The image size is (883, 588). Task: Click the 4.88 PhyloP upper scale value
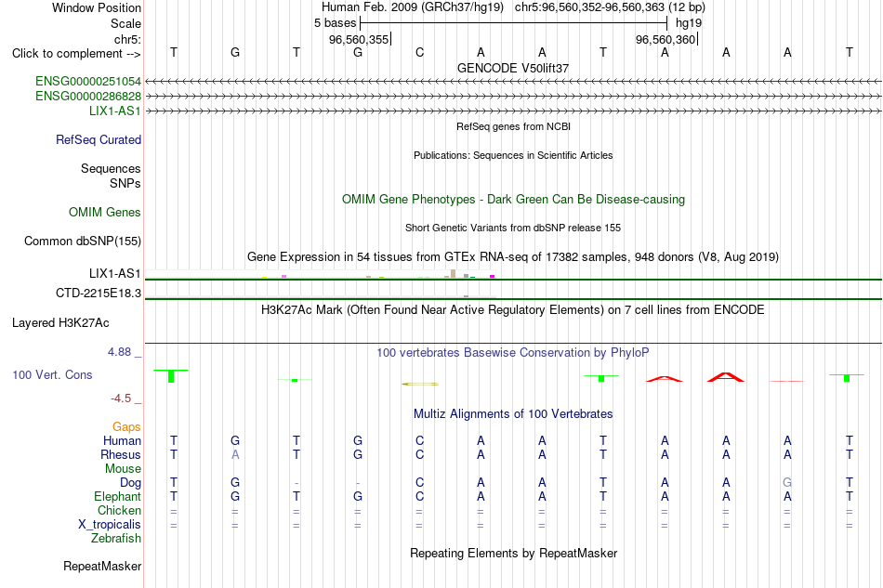point(119,352)
